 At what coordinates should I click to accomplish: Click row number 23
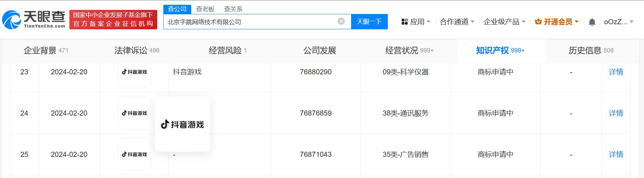point(24,72)
